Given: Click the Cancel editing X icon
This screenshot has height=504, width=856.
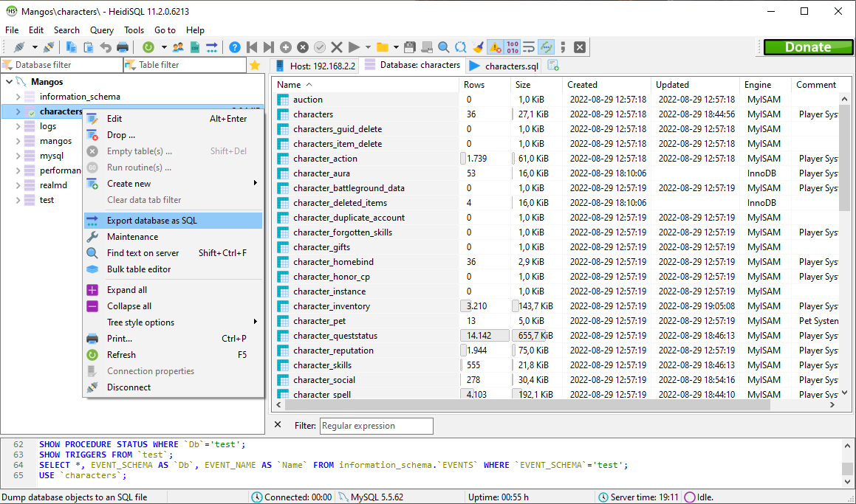Looking at the screenshot, I should (x=337, y=47).
